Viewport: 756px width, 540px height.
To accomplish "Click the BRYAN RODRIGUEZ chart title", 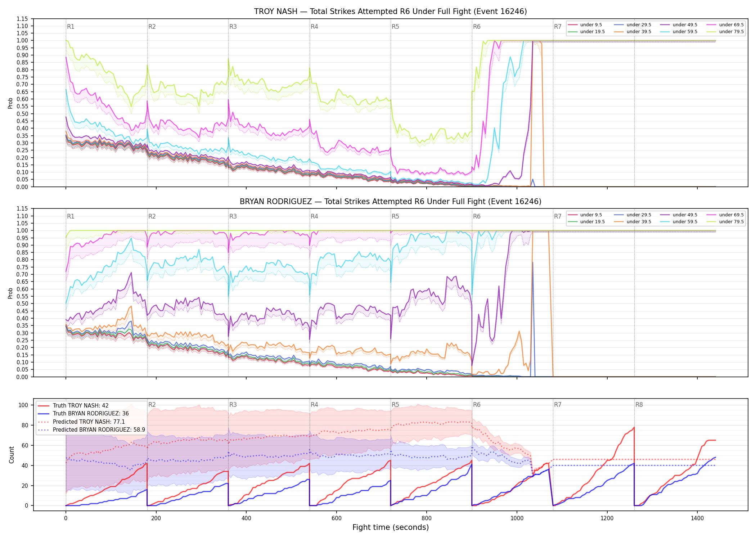I will 390,202.
